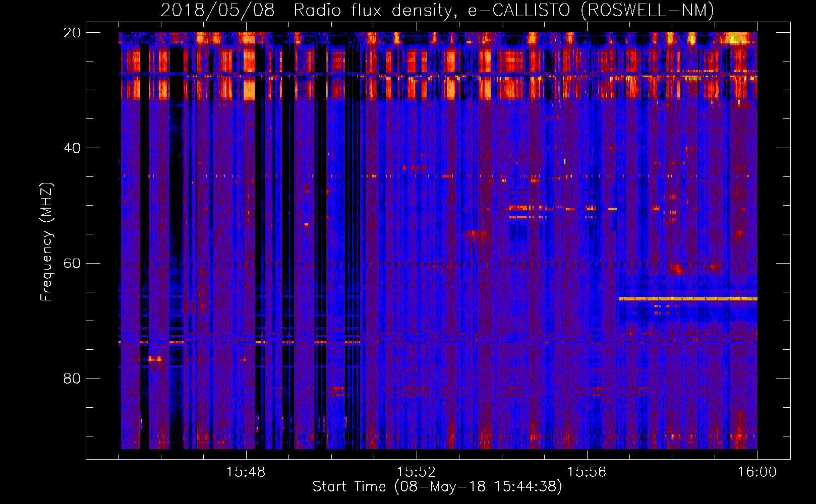The height and width of the screenshot is (504, 816).
Task: Click the 'Start Time (08-May-18 15:44:38)' axis label
Action: (437, 487)
